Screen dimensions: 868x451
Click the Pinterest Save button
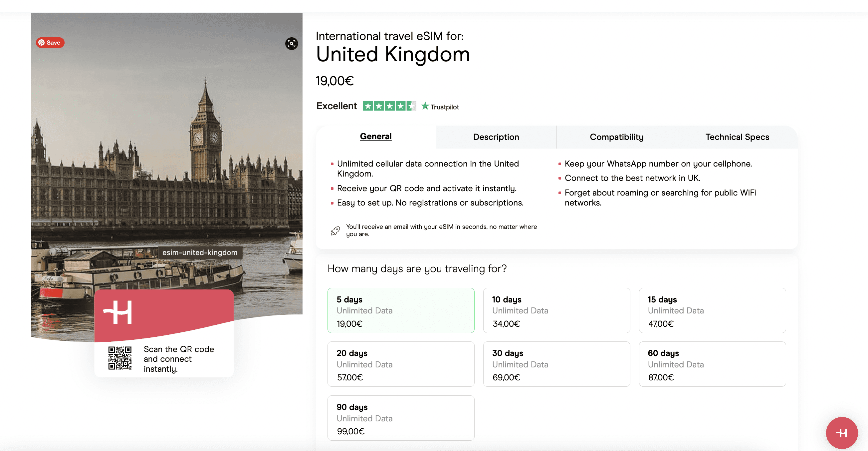[x=50, y=43]
